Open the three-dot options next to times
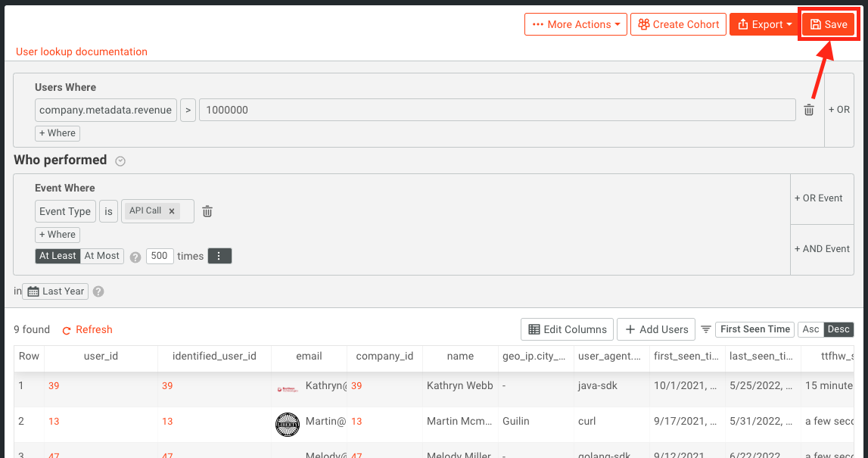 tap(219, 256)
